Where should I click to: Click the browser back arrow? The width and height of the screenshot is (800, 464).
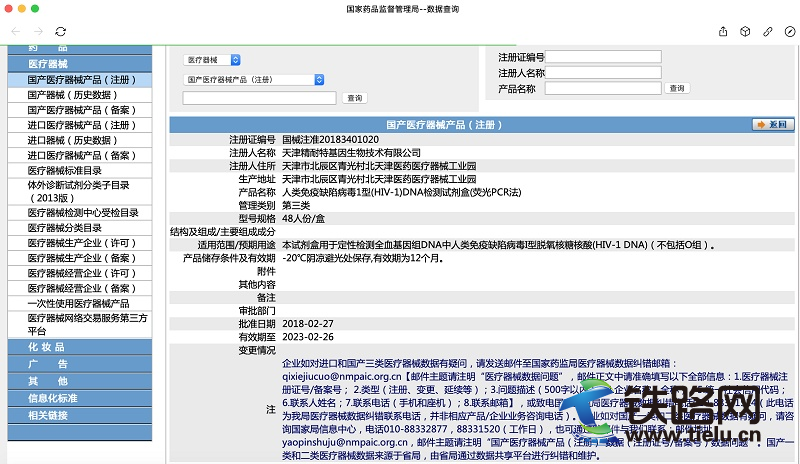pyautogui.click(x=14, y=32)
